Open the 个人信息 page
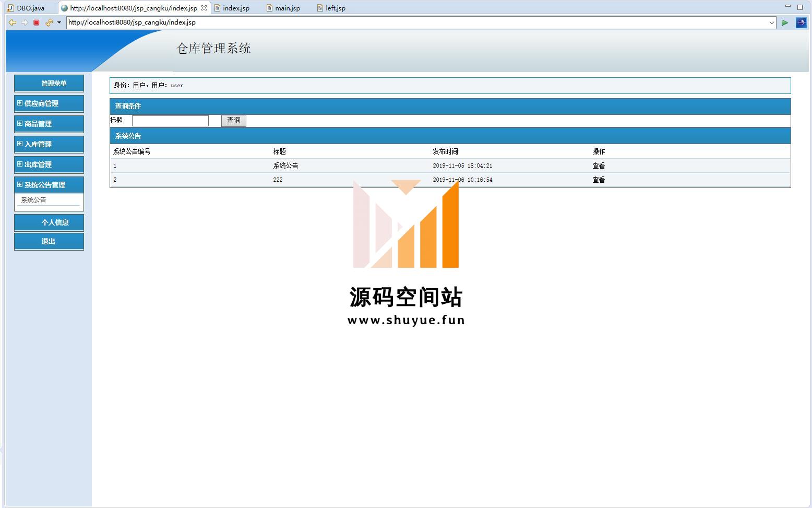This screenshot has width=812, height=508. coord(49,222)
